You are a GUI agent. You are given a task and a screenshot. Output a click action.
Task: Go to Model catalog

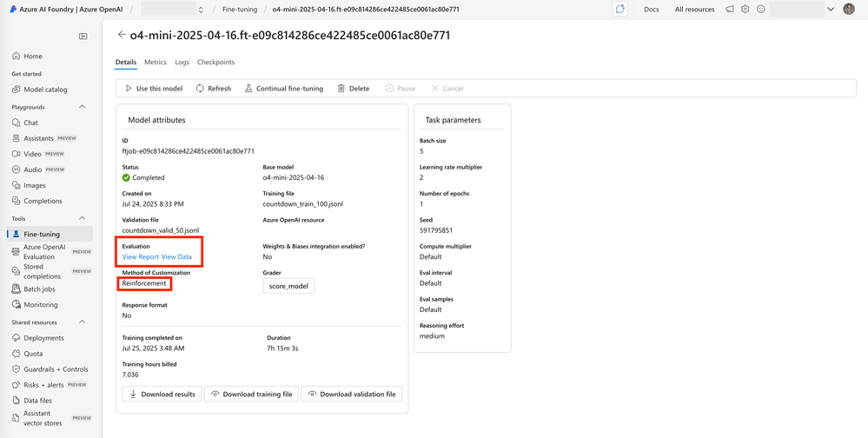tap(45, 90)
